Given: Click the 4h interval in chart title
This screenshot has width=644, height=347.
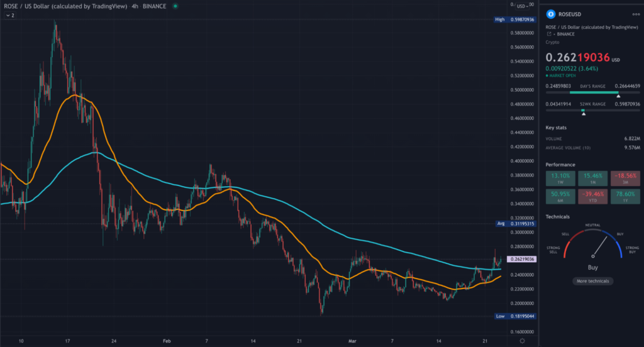Looking at the screenshot, I should click(135, 6).
